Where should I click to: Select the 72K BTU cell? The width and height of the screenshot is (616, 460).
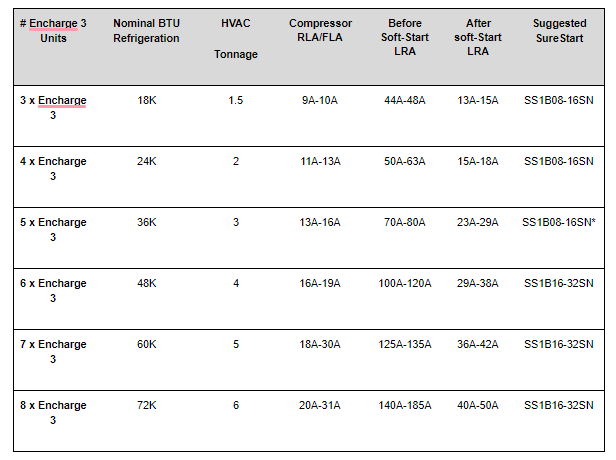tap(147, 405)
